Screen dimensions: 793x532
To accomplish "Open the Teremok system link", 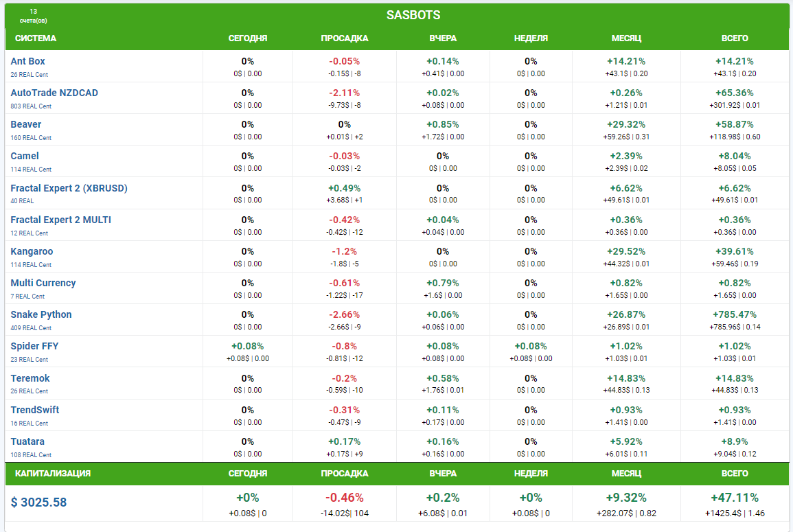I will 30,378.
